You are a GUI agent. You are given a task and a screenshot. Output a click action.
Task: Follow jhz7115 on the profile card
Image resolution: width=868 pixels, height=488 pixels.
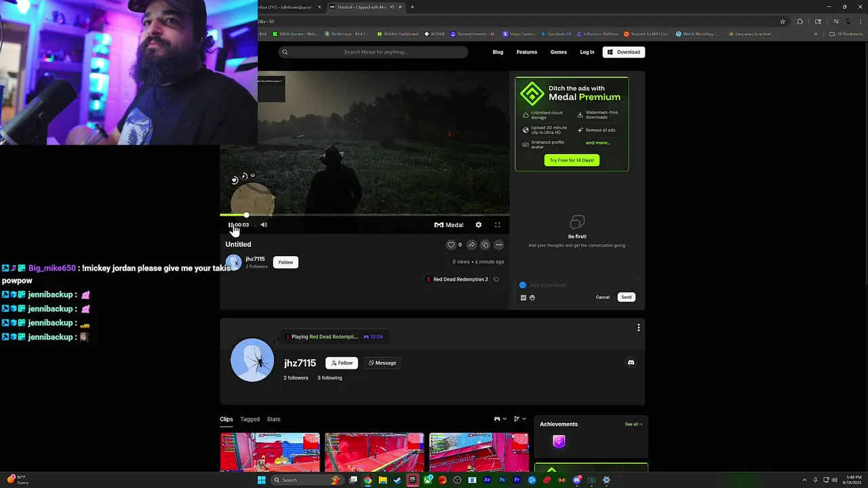[x=342, y=363]
